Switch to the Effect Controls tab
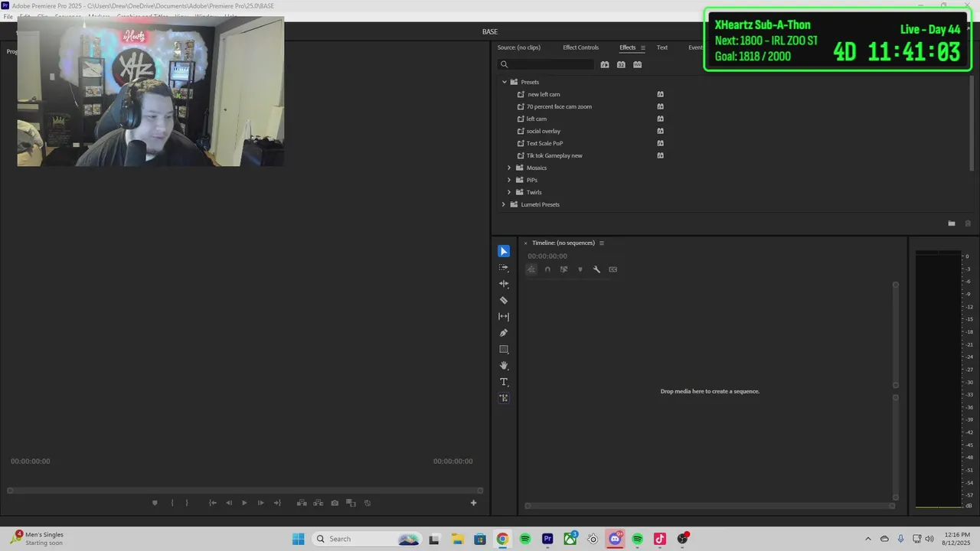 click(x=580, y=47)
